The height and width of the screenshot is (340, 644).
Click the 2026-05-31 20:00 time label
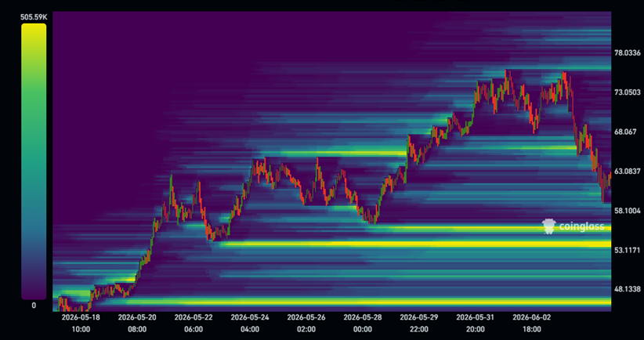(x=476, y=324)
